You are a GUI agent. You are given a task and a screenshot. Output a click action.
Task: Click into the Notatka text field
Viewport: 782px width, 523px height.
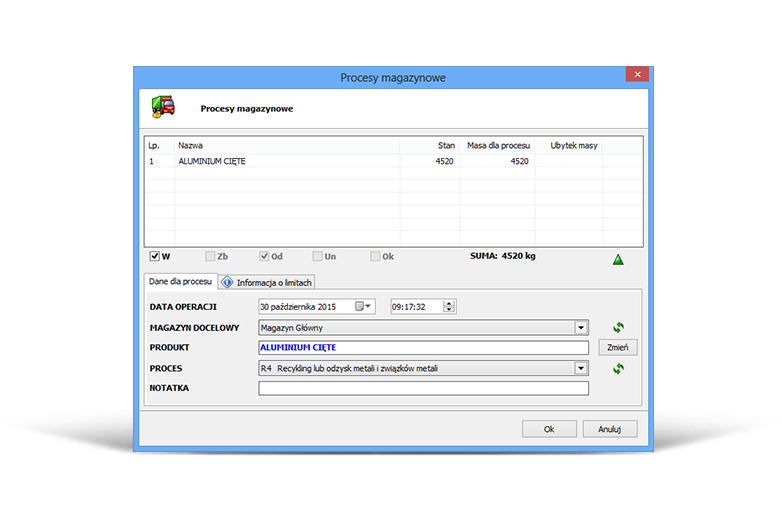point(423,388)
